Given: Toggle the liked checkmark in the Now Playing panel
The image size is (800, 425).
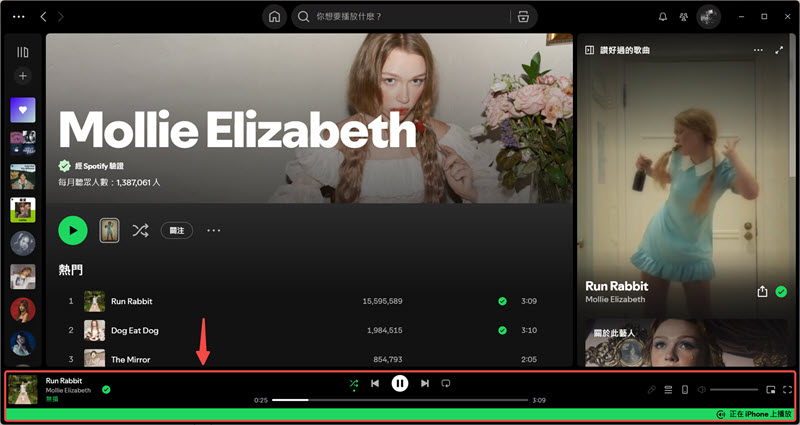Looking at the screenshot, I should (x=781, y=291).
